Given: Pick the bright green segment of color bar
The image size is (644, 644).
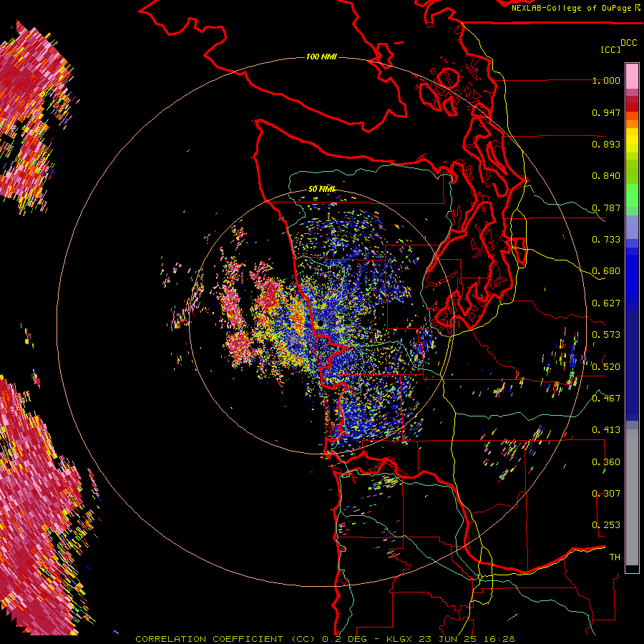Looking at the screenshot, I should click(x=632, y=195).
